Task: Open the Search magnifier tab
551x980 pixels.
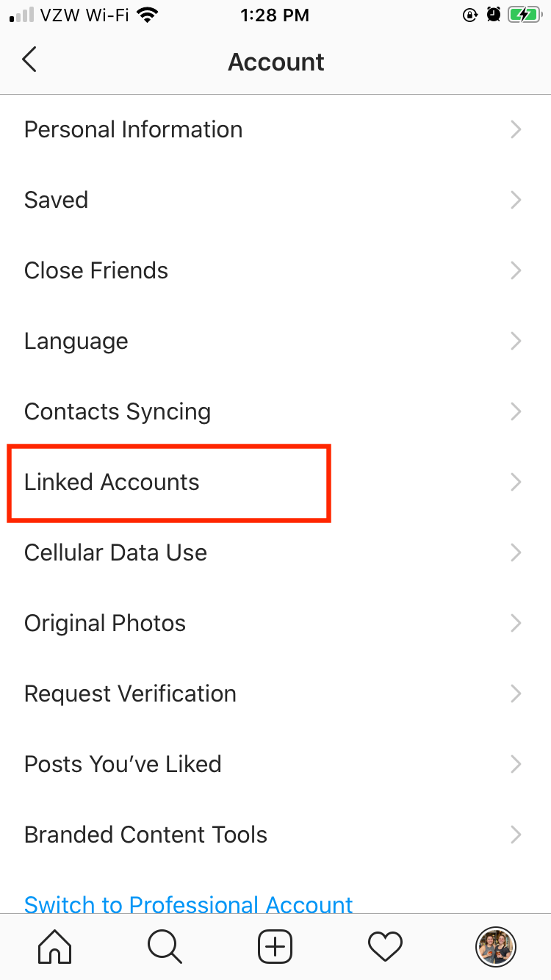Action: click(x=165, y=946)
